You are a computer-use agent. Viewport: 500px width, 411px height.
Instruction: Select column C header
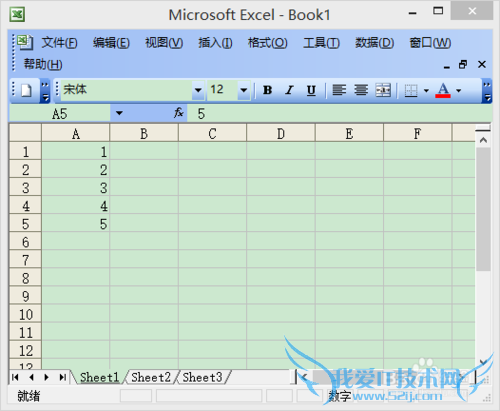click(212, 134)
